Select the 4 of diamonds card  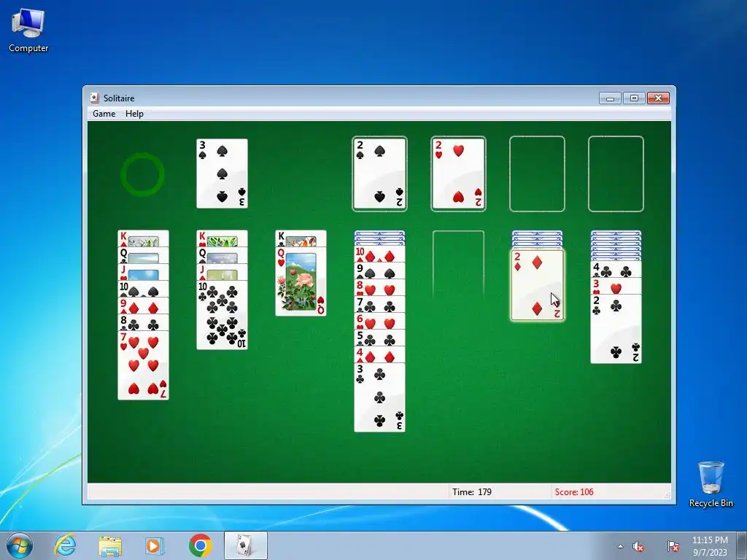coord(379,355)
